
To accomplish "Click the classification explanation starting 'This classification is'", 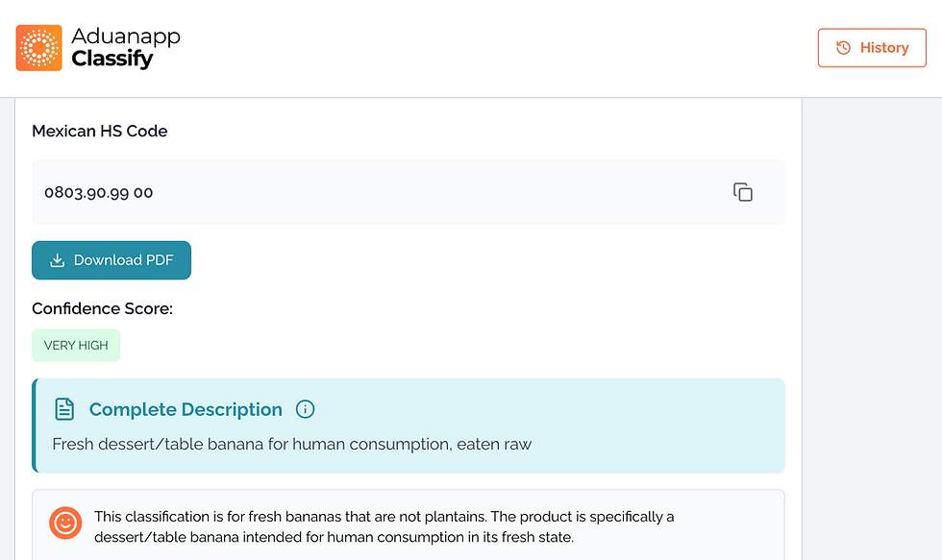I will tap(384, 517).
